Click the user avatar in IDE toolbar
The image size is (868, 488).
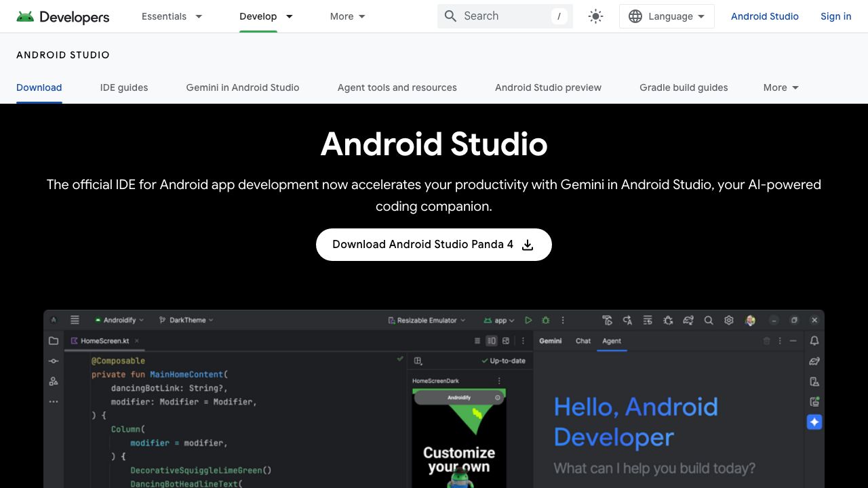click(750, 320)
